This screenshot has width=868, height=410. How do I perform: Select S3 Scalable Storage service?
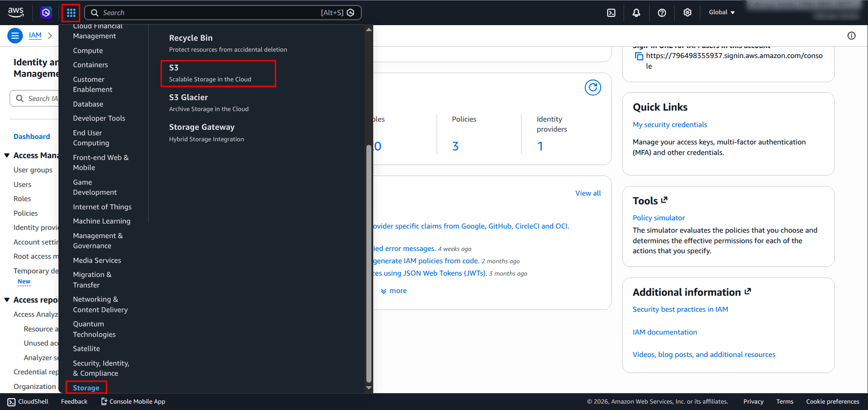tap(218, 73)
